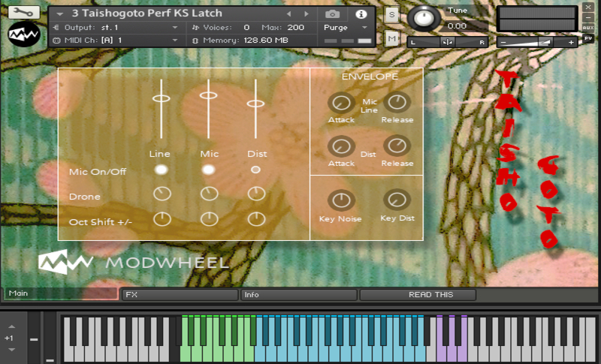Click the Tune value 0.00
601x364 pixels.
(x=457, y=26)
